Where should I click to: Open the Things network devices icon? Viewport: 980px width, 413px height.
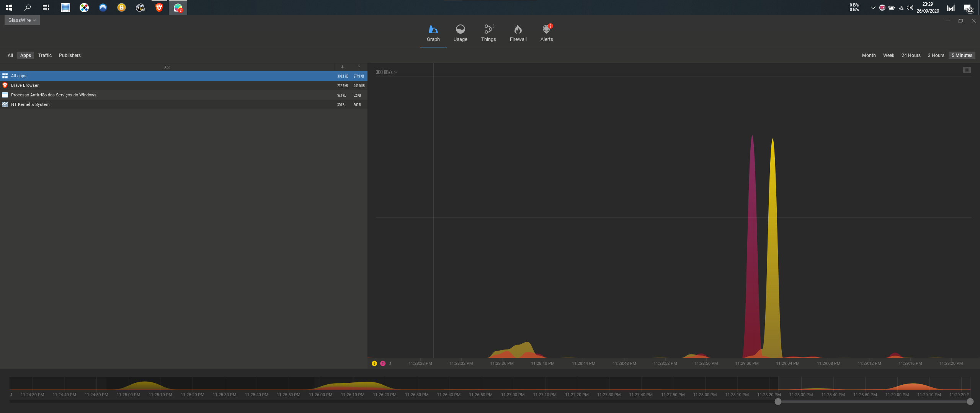tap(488, 29)
